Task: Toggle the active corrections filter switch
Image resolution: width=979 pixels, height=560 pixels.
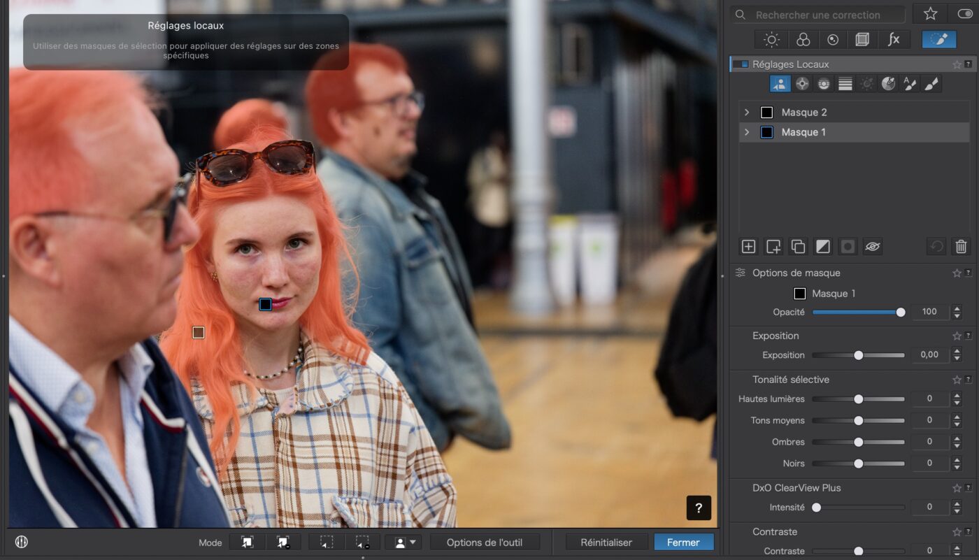Action: 964,14
